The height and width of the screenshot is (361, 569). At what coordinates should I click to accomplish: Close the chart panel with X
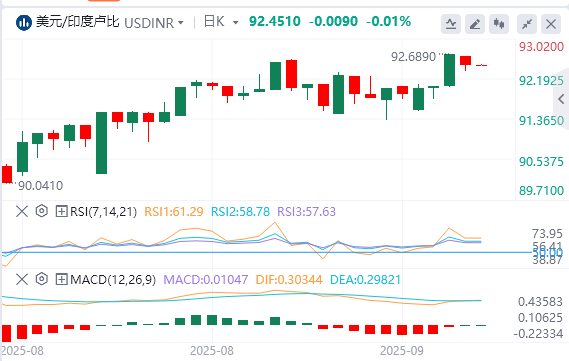(x=551, y=24)
